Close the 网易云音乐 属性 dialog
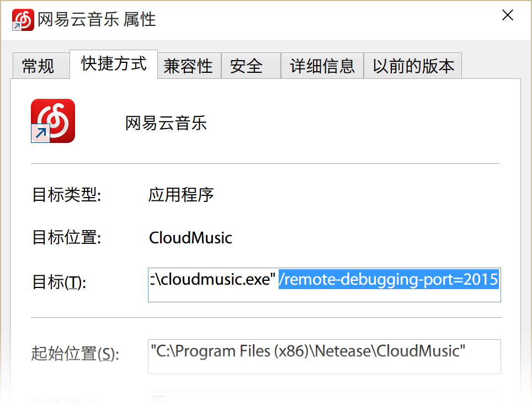 click(x=508, y=15)
